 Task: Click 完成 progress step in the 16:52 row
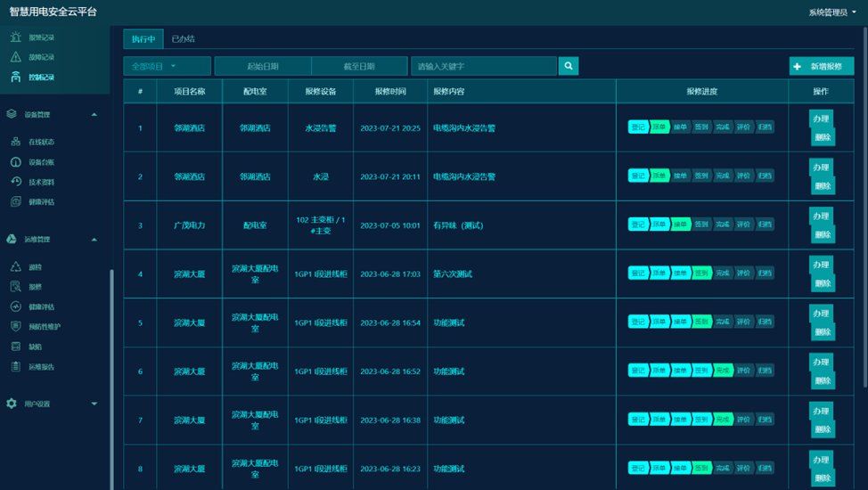point(723,371)
